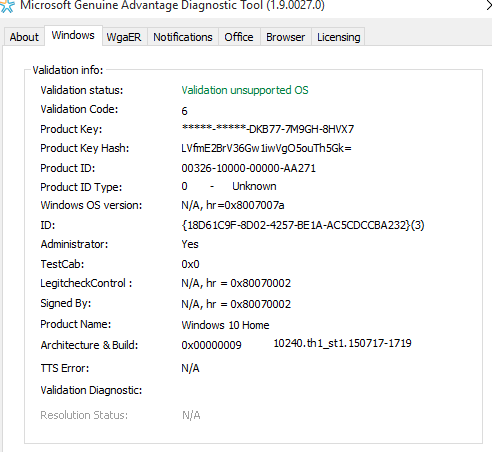
Task: Click the ID GUID value
Action: (x=303, y=225)
